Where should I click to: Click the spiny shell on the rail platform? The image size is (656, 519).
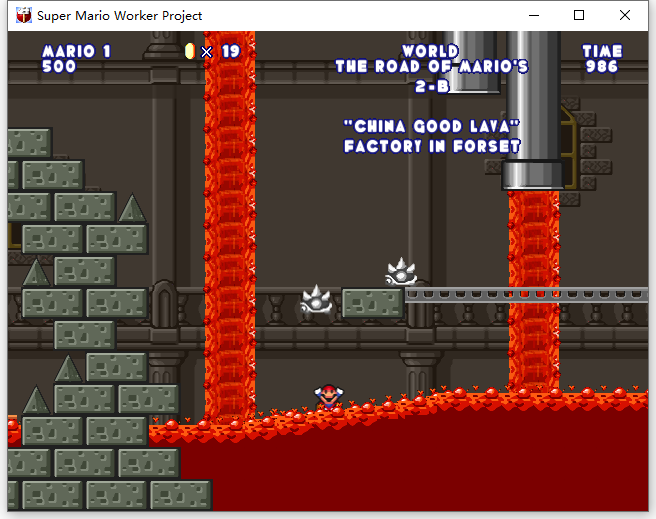point(401,271)
